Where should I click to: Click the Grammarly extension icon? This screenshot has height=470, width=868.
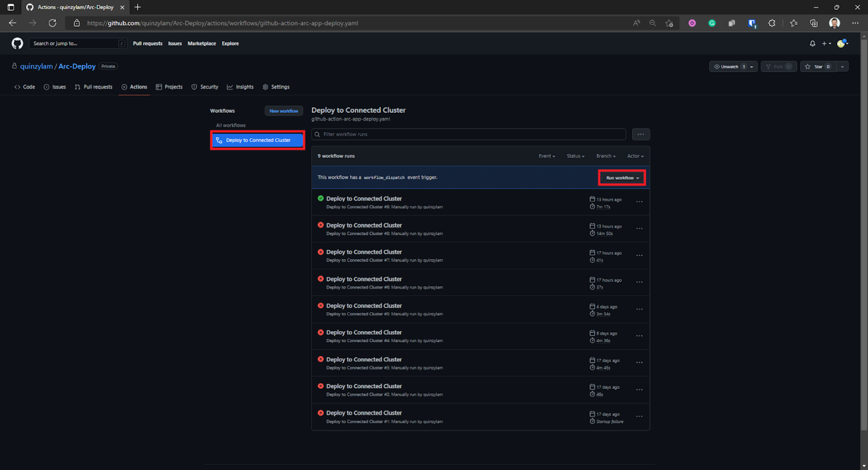[712, 23]
